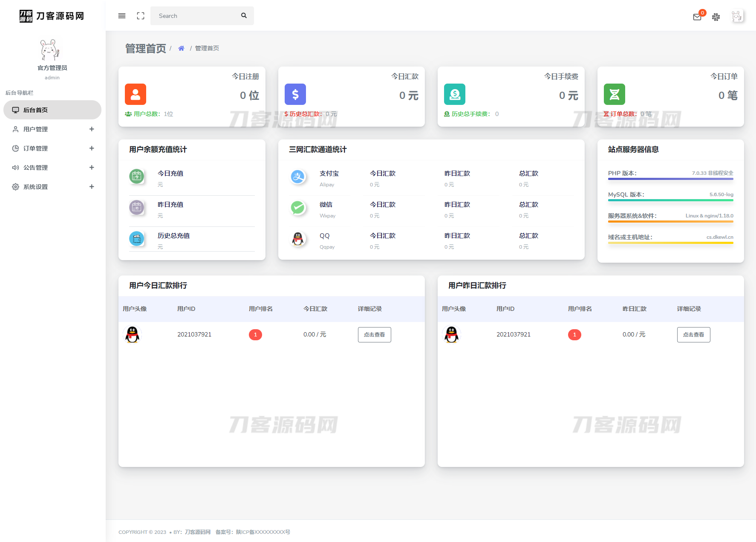The image size is (756, 542).
Task: Click the green hourglass orders icon
Action: 615,94
